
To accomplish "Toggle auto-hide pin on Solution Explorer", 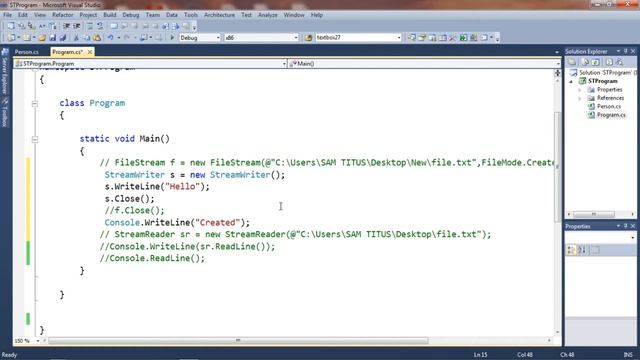I will tap(625, 51).
